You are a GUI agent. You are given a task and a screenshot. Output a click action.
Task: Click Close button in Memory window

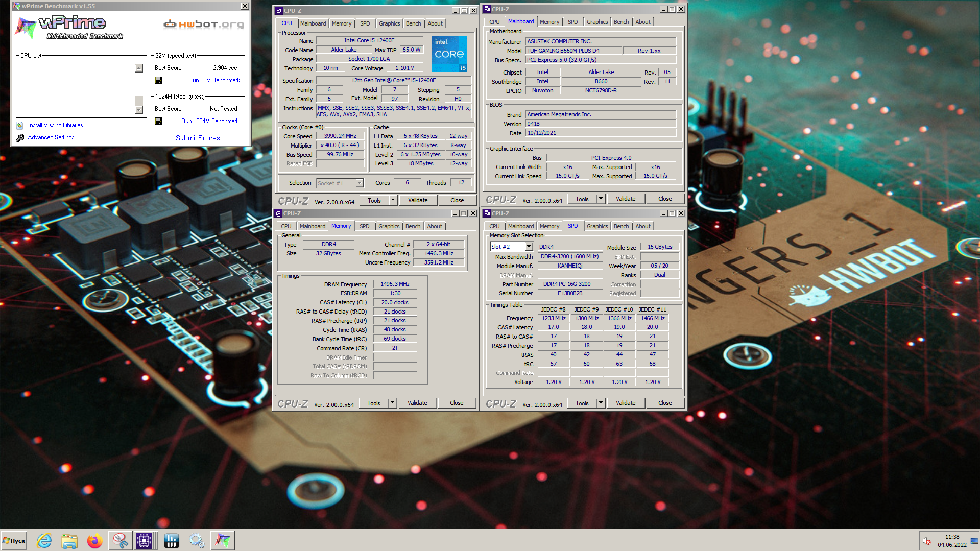(457, 403)
